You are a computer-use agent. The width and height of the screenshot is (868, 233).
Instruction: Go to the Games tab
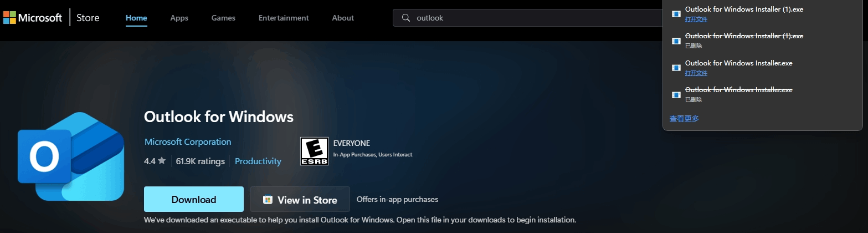click(223, 18)
